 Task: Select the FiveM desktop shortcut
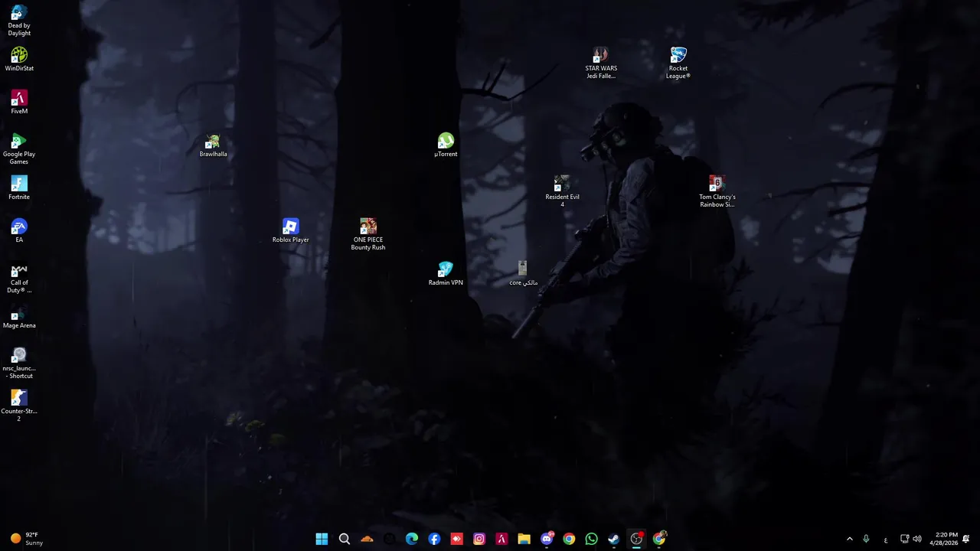point(19,103)
